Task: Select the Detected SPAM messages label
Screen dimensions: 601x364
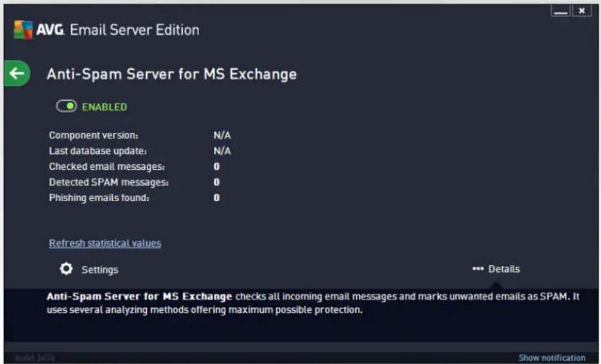Action: (x=109, y=182)
